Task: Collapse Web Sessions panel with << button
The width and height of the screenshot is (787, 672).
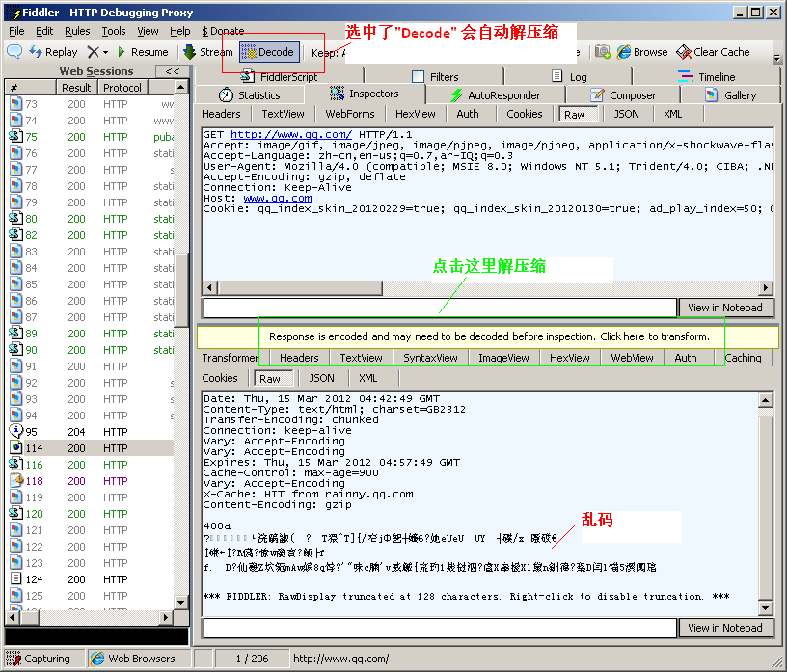Action: (x=172, y=71)
